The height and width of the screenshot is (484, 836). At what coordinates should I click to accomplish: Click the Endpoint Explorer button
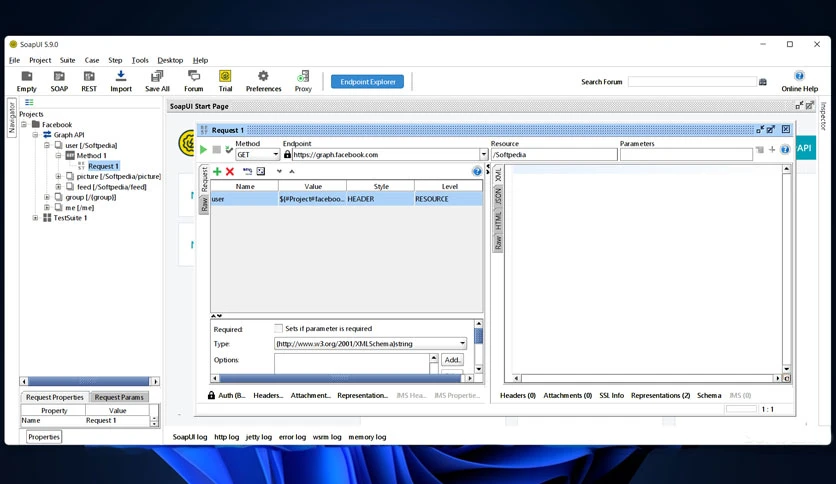(x=367, y=82)
